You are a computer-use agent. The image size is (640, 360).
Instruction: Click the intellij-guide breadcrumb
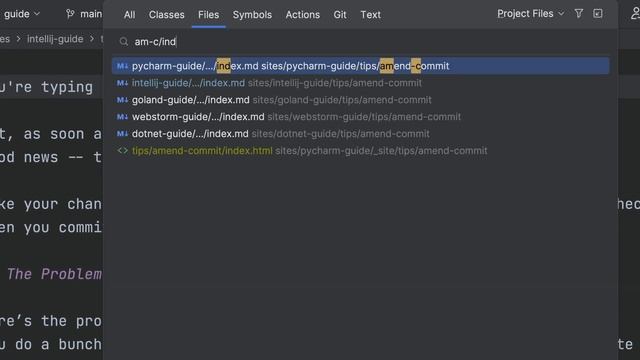pyautogui.click(x=55, y=39)
